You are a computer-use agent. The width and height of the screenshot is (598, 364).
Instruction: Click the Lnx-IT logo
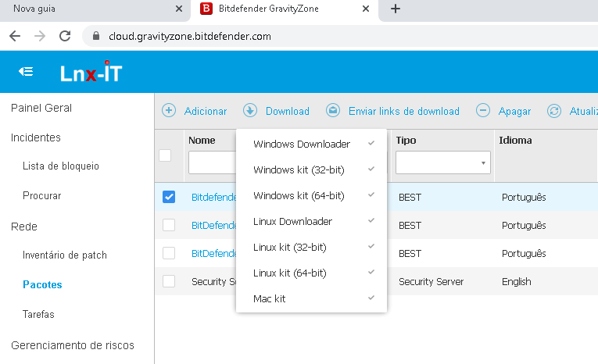(x=91, y=72)
